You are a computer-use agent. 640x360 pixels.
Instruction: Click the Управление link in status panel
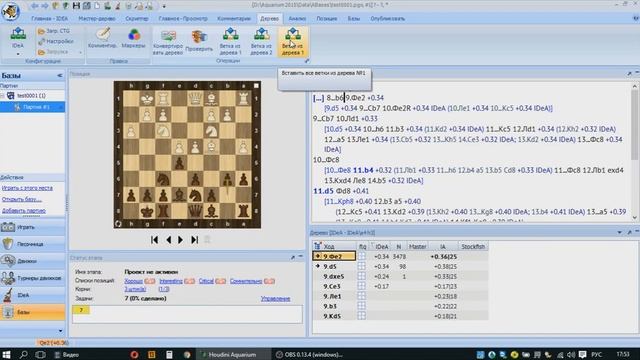tap(276, 299)
